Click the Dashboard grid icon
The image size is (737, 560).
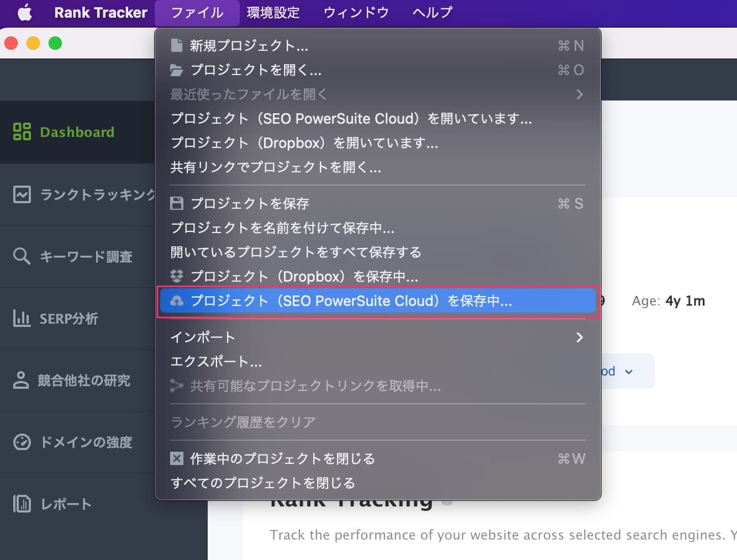(x=22, y=131)
